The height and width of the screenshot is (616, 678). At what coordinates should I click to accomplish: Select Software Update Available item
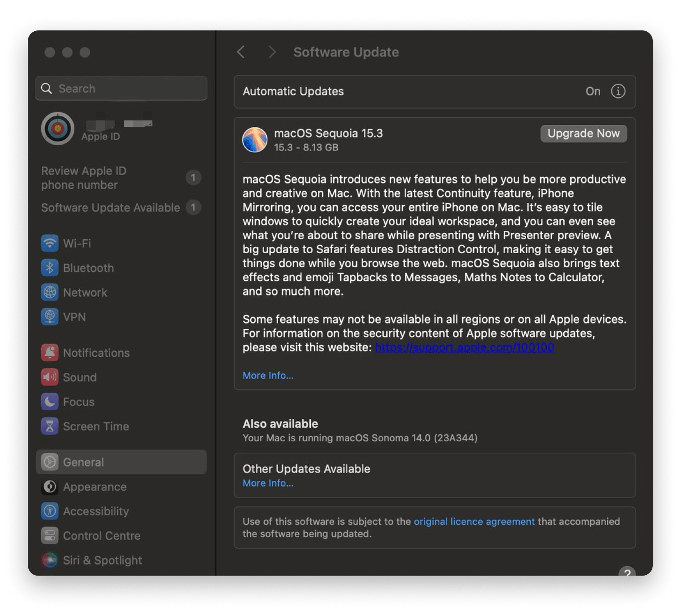(121, 208)
